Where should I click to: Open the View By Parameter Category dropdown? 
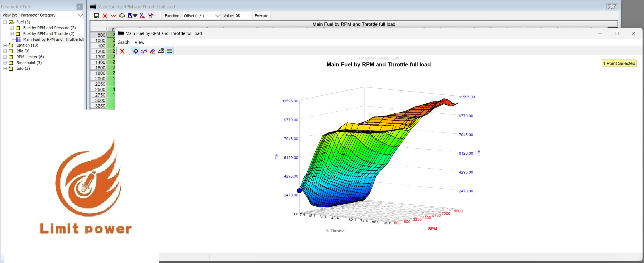[52, 15]
